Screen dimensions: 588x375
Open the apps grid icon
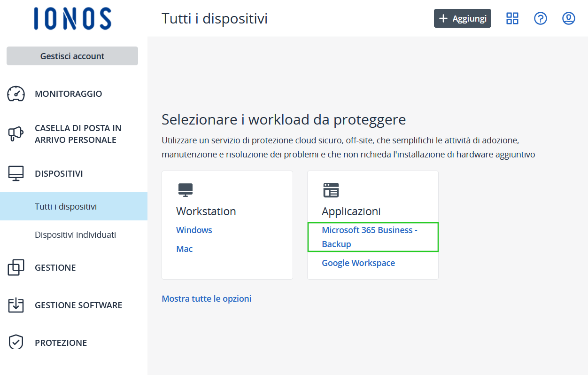coord(512,18)
